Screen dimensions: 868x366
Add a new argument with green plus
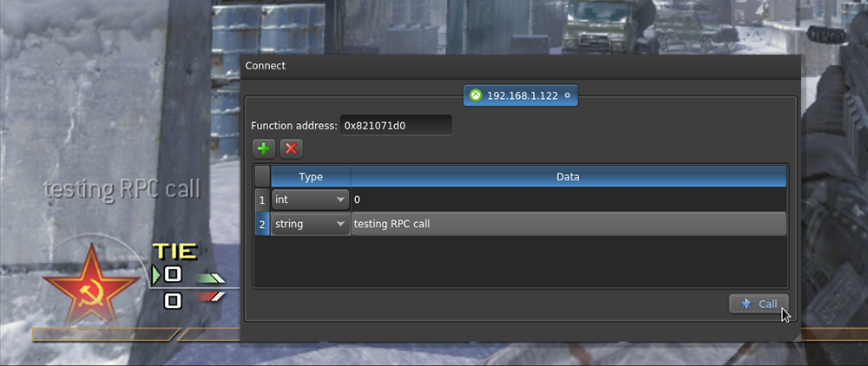(x=264, y=148)
